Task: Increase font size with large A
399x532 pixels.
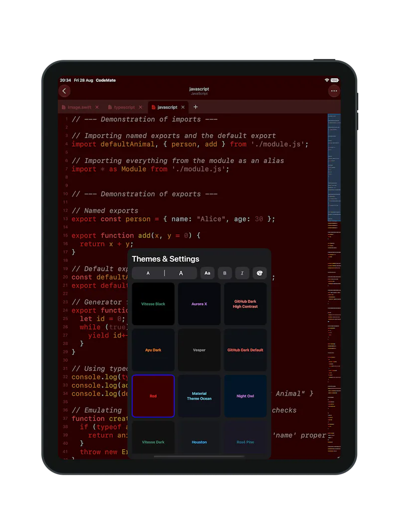Action: pyautogui.click(x=181, y=273)
